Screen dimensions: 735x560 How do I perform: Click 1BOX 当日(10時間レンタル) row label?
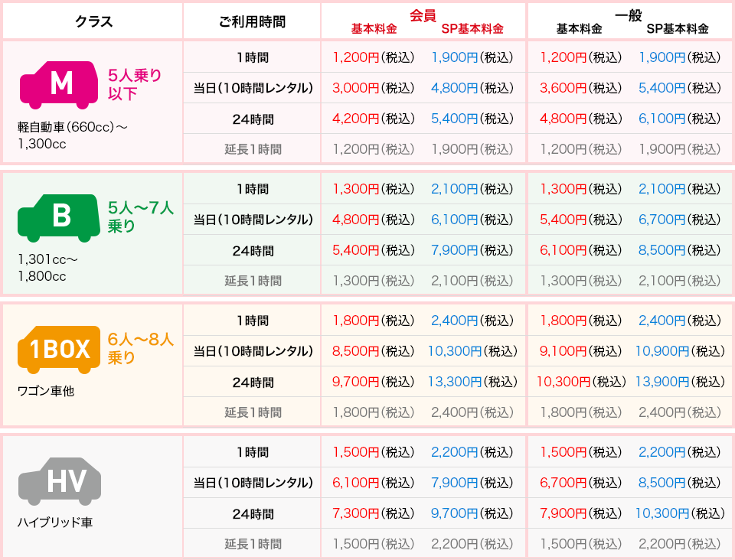coord(253,351)
